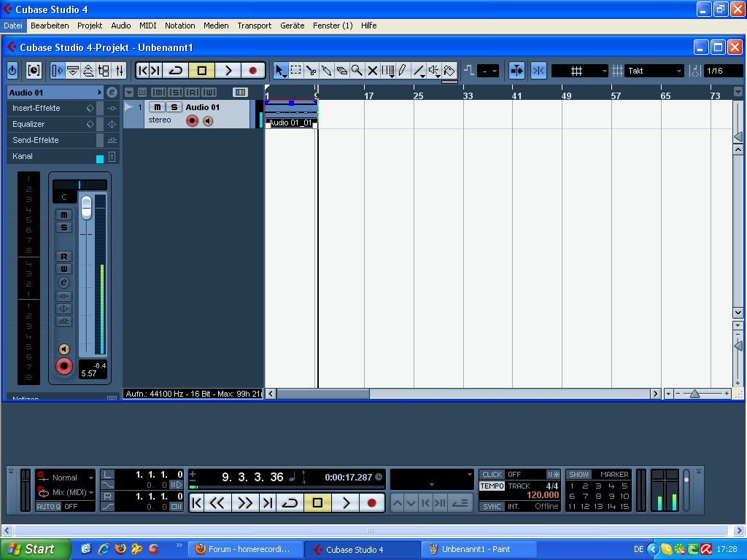Select the Mute X tool
This screenshot has height=560, width=747.
pyautogui.click(x=372, y=71)
